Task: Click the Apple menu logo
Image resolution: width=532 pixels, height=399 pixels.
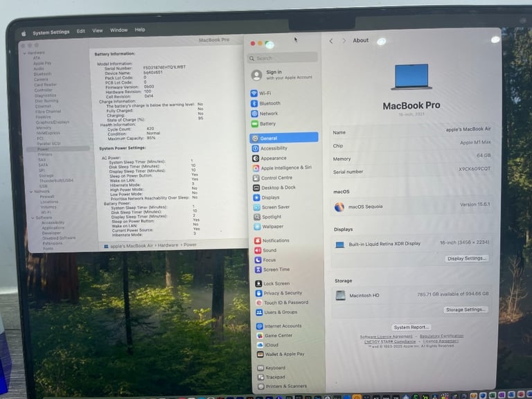Action: tap(24, 33)
